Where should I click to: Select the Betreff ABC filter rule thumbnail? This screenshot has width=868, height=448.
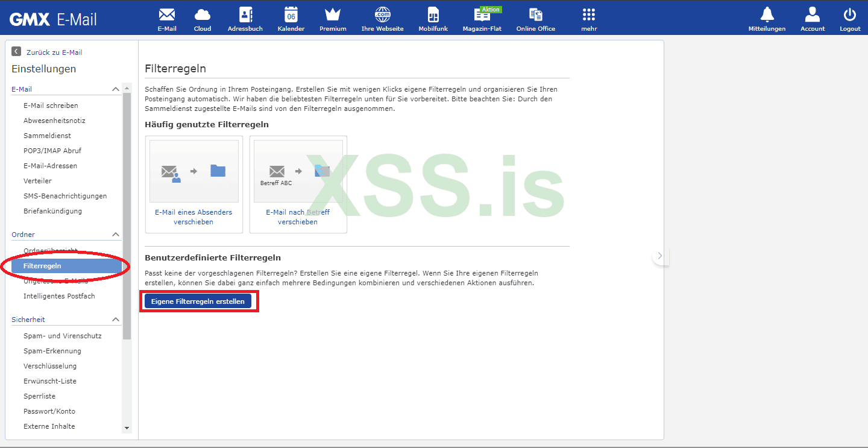point(298,171)
